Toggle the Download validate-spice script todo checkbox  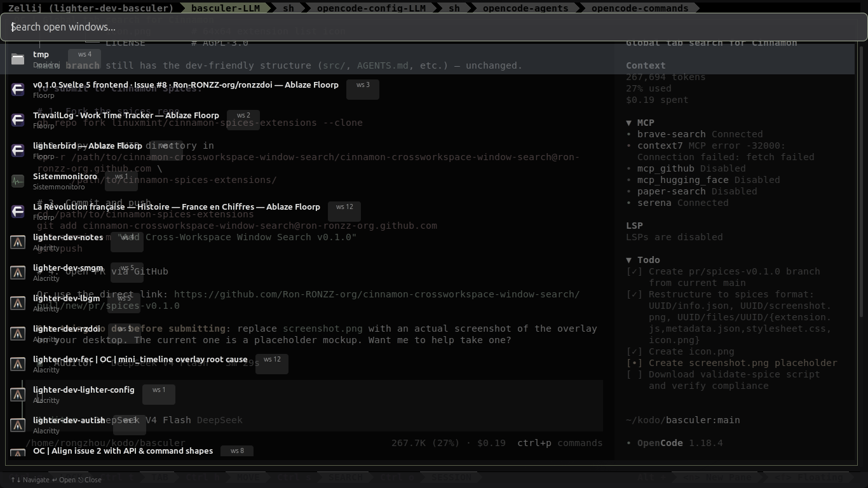point(634,374)
